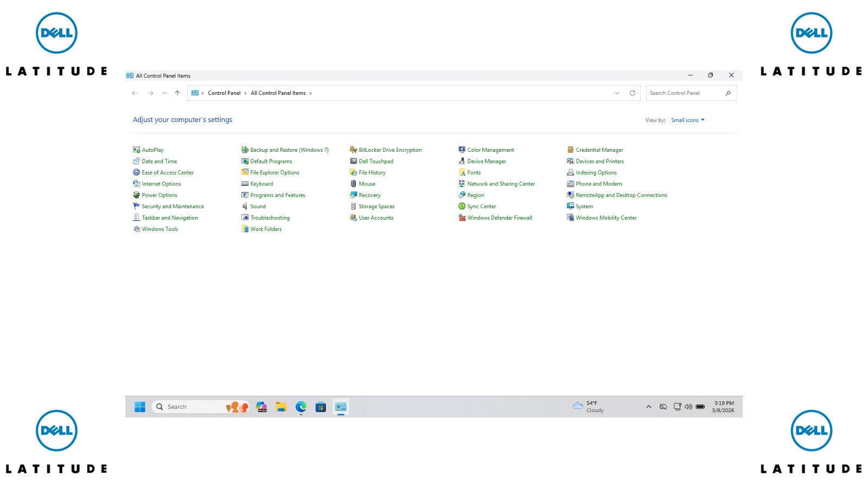Open File Explorer from the taskbar
Viewport: 868px width, 488px height.
tap(281, 407)
